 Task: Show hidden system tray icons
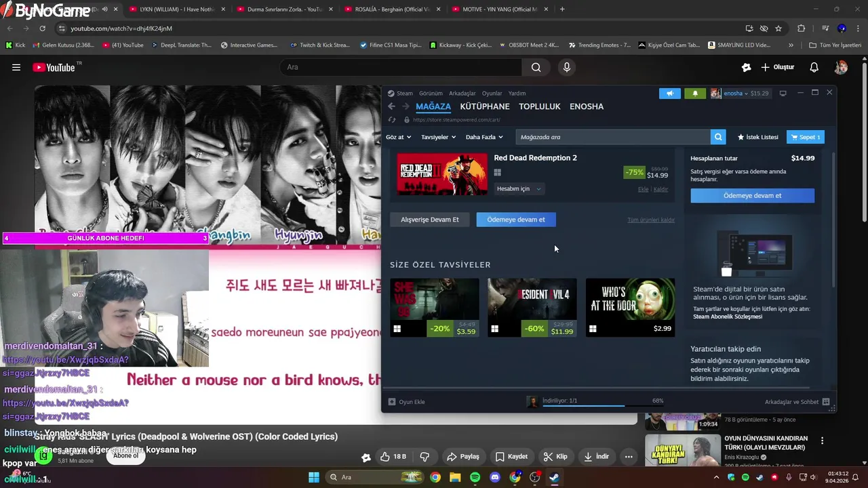pyautogui.click(x=717, y=477)
